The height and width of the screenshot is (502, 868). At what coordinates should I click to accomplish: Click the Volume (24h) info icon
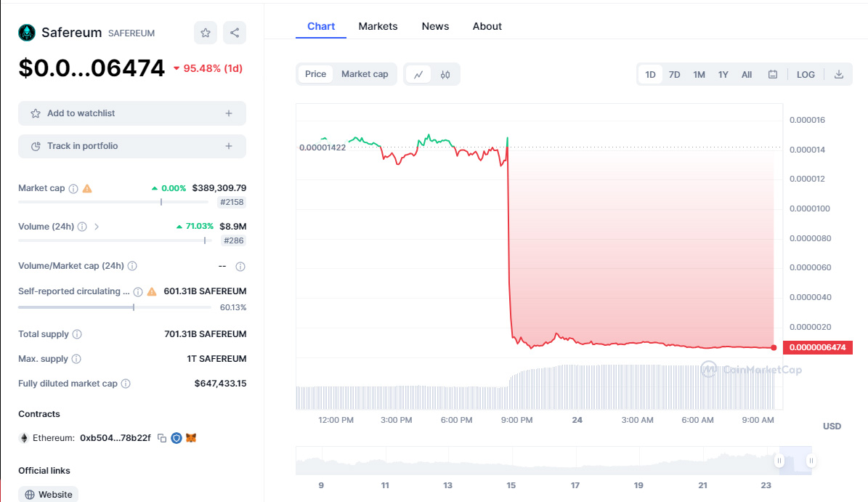pyautogui.click(x=82, y=227)
